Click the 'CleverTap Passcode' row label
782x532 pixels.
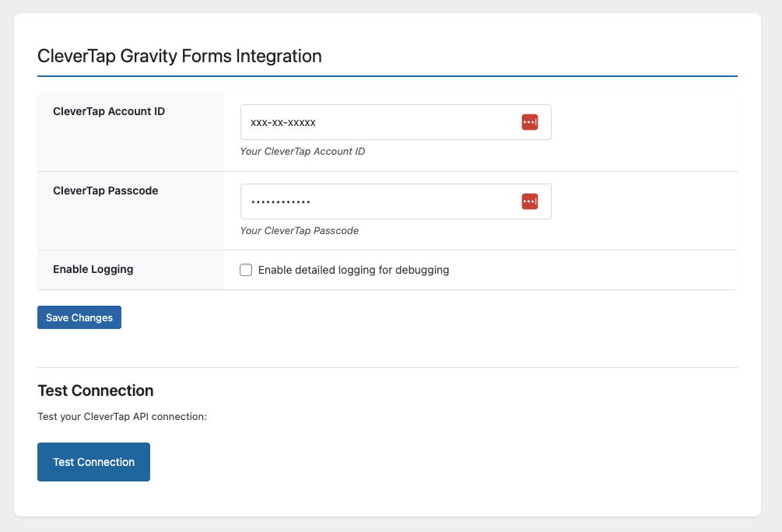[x=106, y=191]
